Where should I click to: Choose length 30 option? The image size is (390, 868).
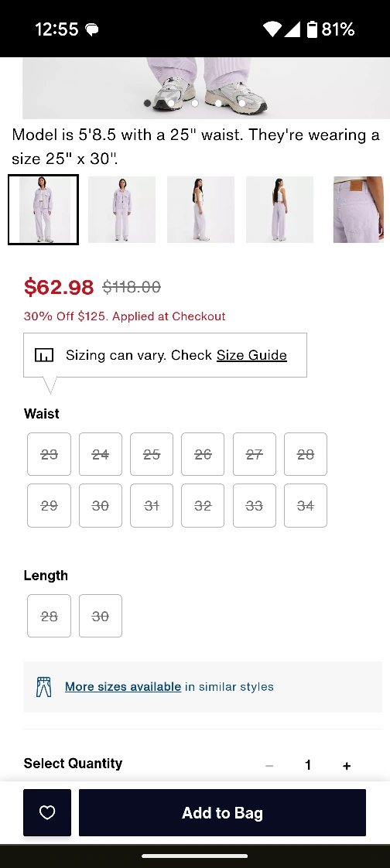[101, 616]
